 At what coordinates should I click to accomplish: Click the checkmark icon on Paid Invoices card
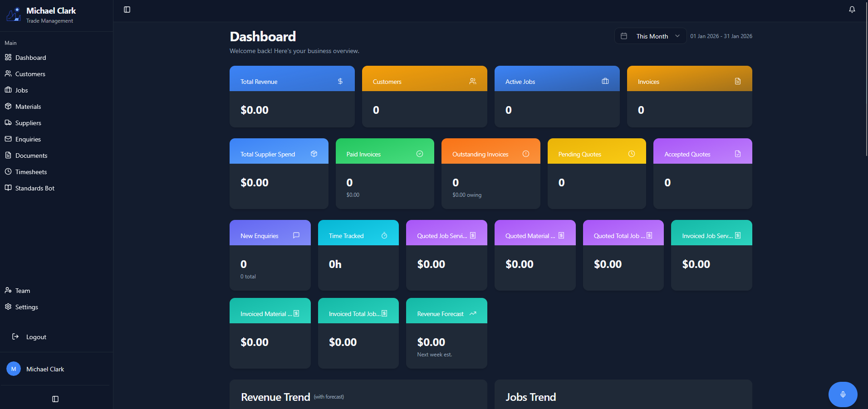coord(419,154)
